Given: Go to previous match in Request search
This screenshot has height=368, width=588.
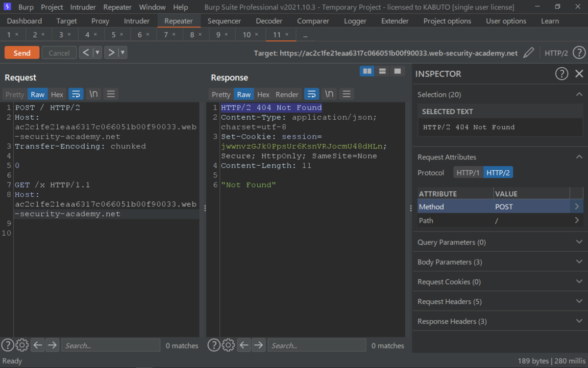Looking at the screenshot, I should [38, 345].
